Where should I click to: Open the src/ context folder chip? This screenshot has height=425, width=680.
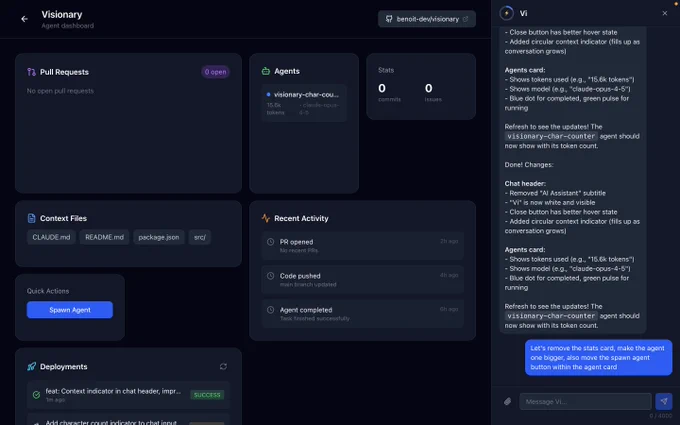pyautogui.click(x=199, y=237)
